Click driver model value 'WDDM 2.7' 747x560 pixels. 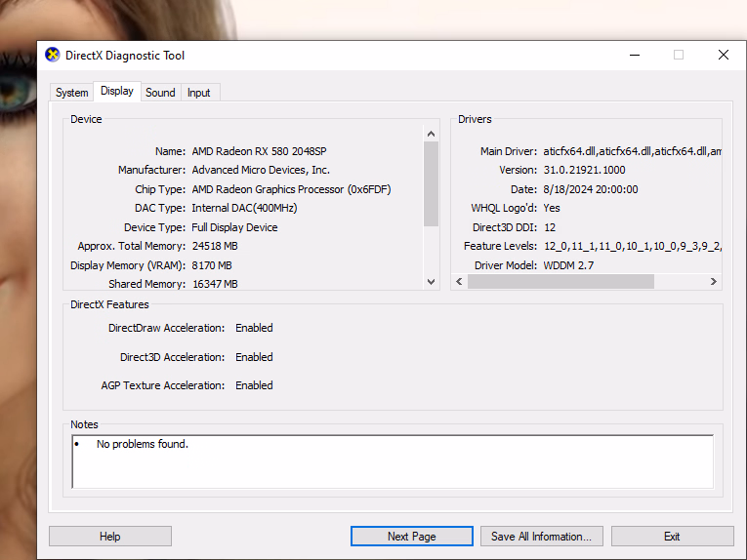click(568, 265)
